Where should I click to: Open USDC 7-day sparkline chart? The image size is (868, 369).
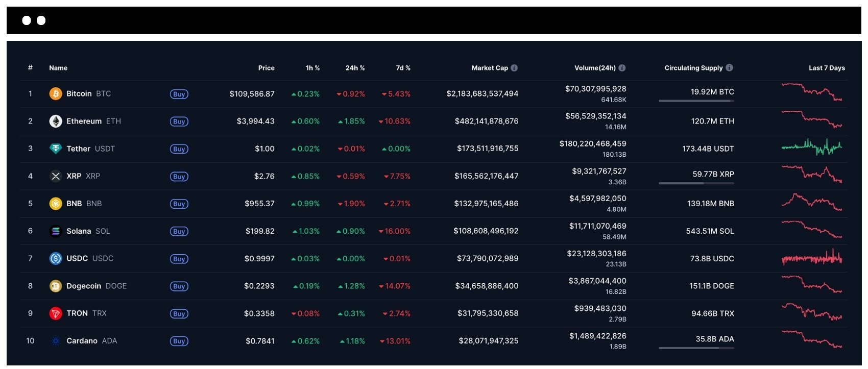point(812,257)
